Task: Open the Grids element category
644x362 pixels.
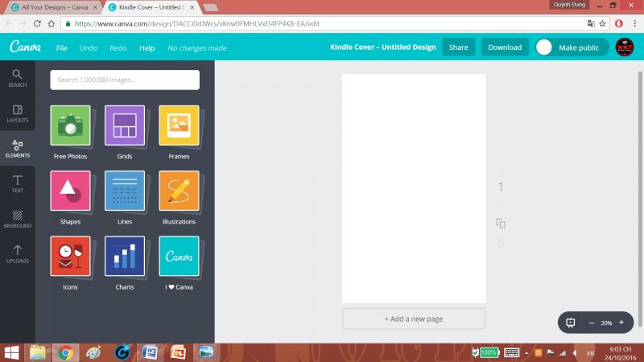Action: (125, 125)
